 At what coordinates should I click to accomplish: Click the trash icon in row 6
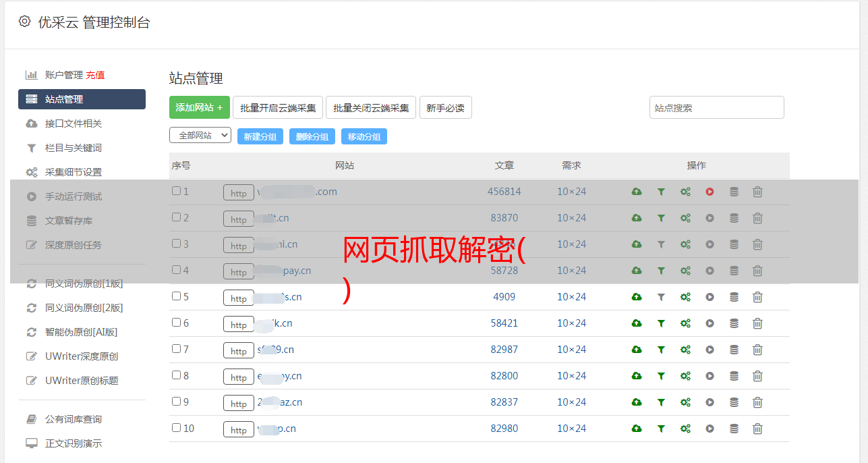[757, 323]
